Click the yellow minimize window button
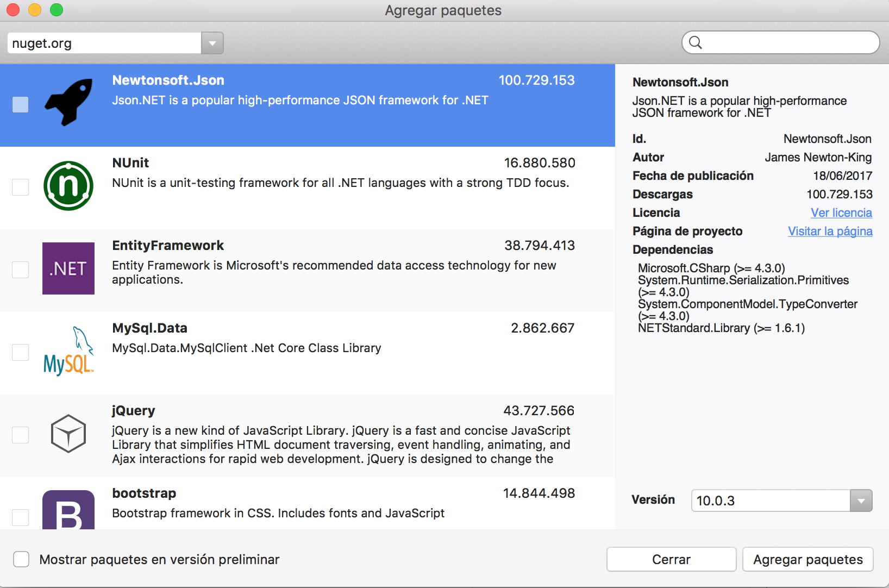The image size is (889, 588). tap(35, 10)
